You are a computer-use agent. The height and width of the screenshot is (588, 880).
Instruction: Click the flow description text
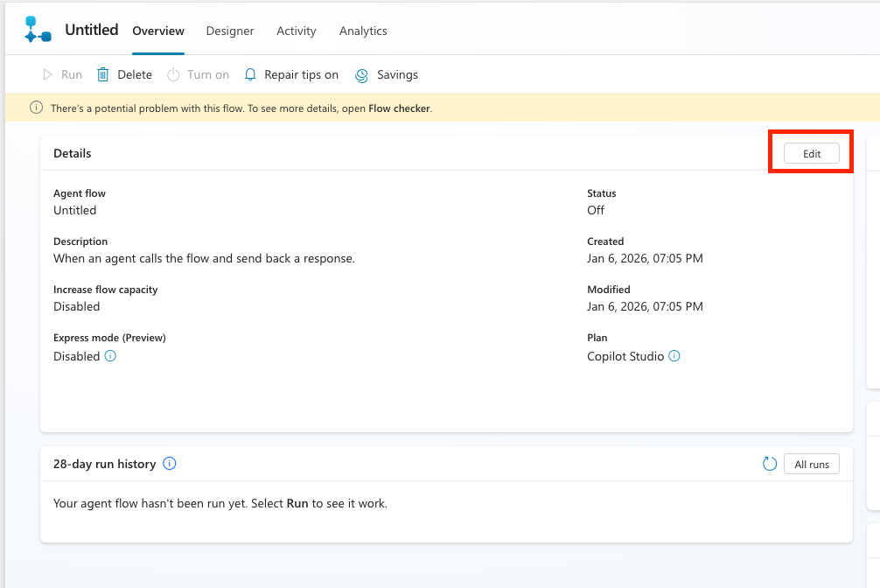pos(204,258)
